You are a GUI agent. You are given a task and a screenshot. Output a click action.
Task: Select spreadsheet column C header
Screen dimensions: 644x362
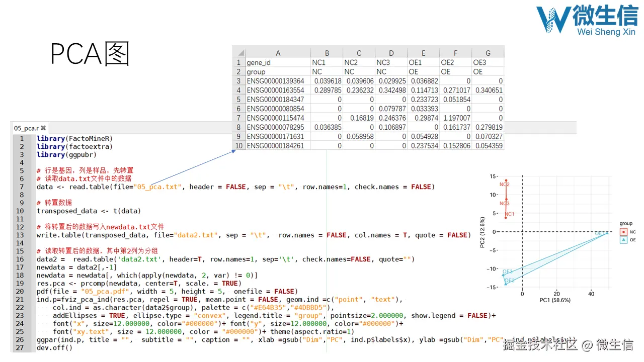click(x=359, y=53)
